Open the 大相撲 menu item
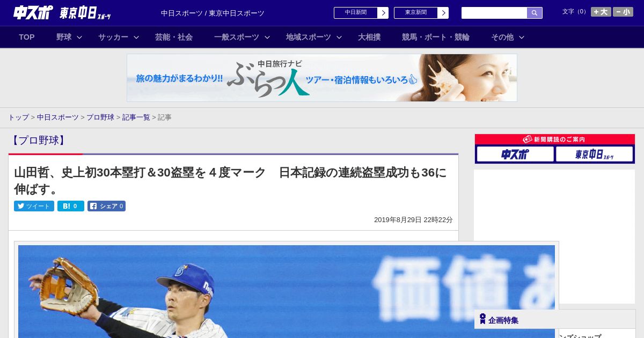 click(369, 37)
